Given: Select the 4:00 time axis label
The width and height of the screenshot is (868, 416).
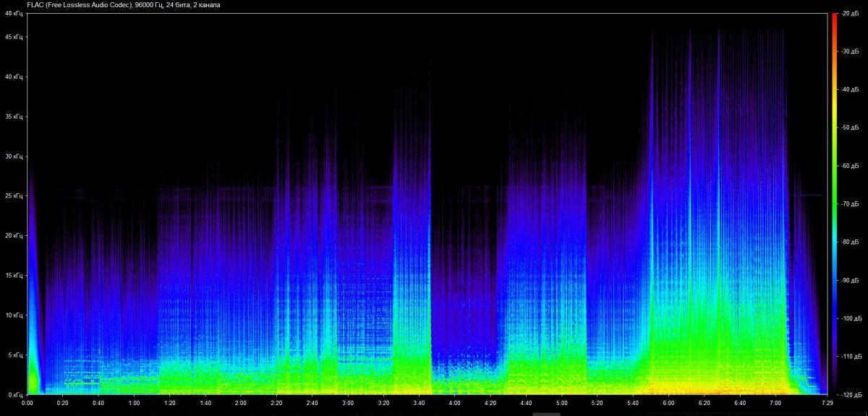Looking at the screenshot, I should pos(455,403).
